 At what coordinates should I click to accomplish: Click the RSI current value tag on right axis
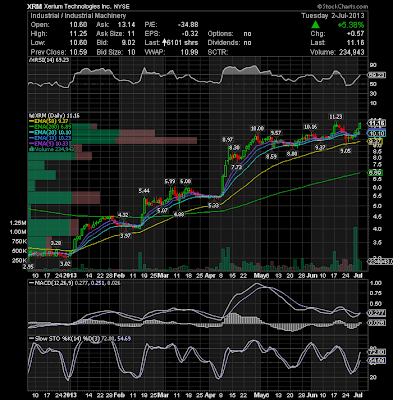[377, 75]
